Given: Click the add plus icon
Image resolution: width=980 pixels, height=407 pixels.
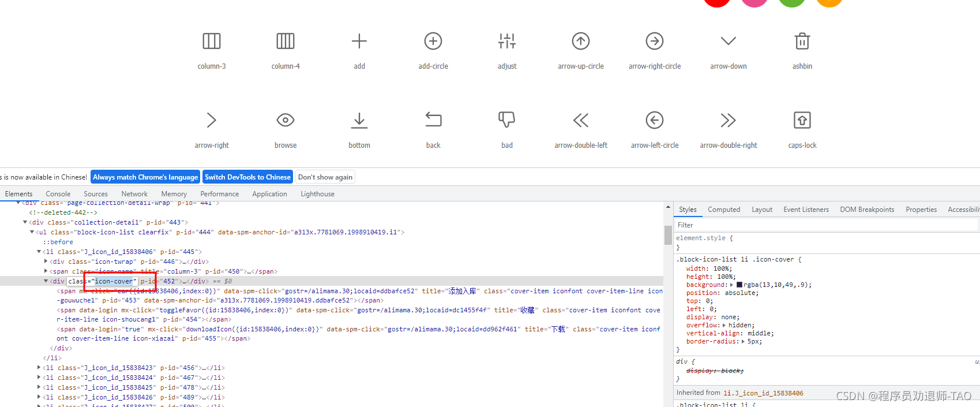Looking at the screenshot, I should tap(359, 41).
